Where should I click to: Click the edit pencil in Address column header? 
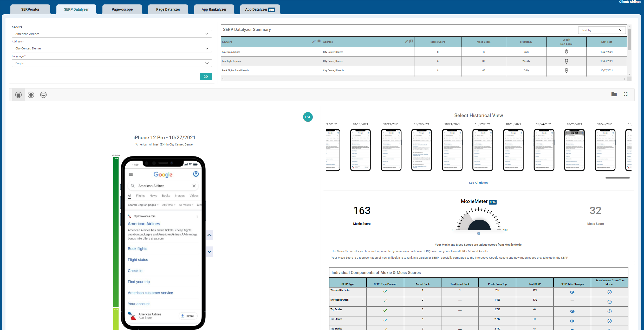point(406,41)
